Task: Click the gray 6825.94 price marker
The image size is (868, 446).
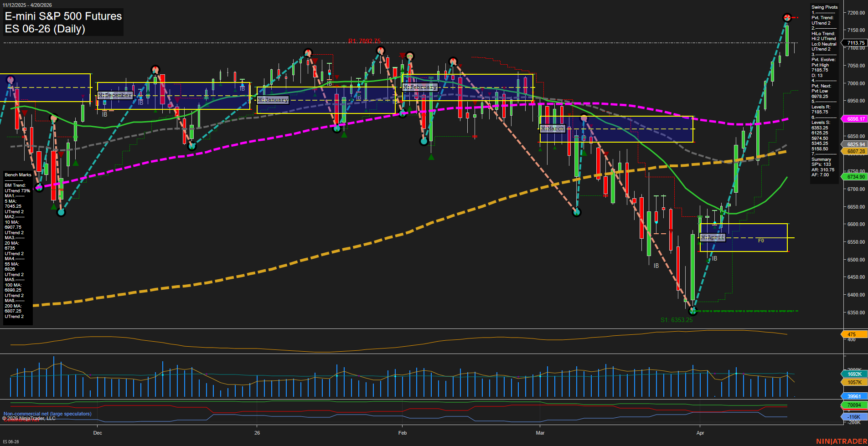Action: [x=854, y=144]
